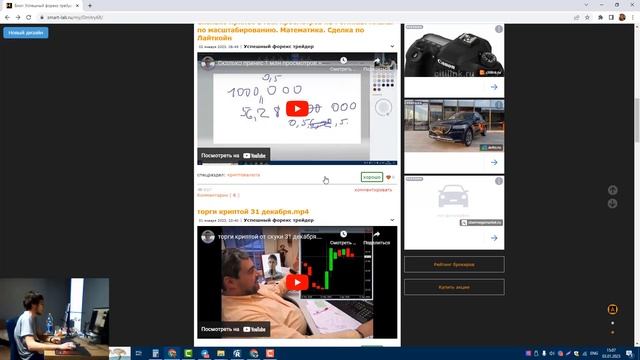Open a new browser tab

pyautogui.click(x=90, y=6)
